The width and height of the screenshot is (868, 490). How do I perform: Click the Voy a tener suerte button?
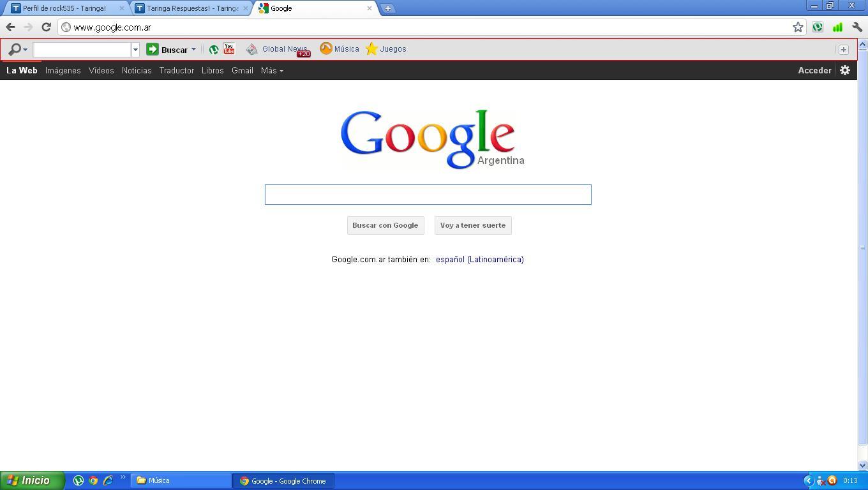point(472,225)
